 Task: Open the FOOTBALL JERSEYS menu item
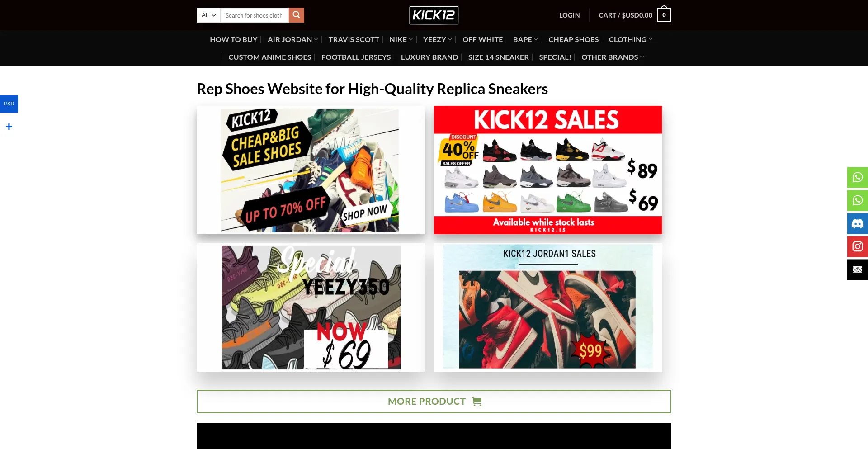(356, 57)
